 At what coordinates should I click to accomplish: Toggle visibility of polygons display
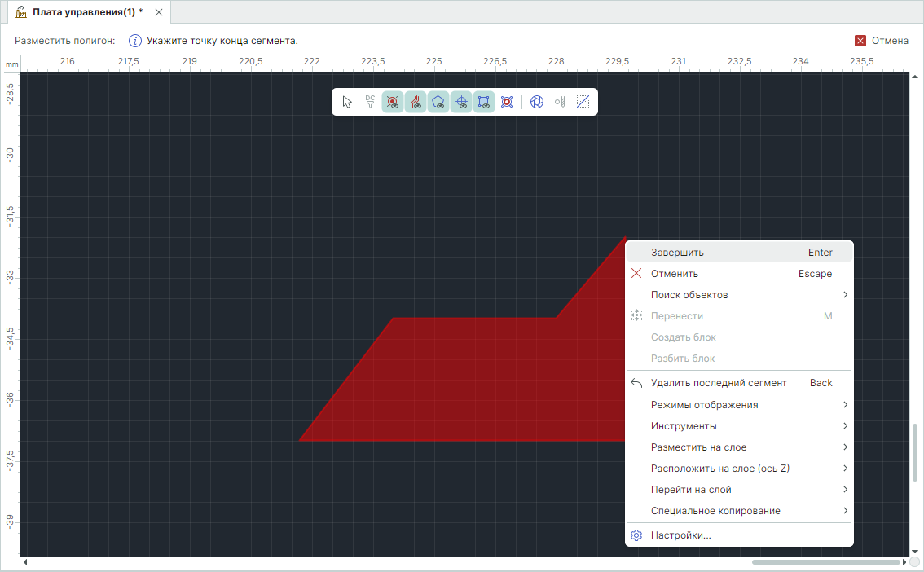click(438, 102)
